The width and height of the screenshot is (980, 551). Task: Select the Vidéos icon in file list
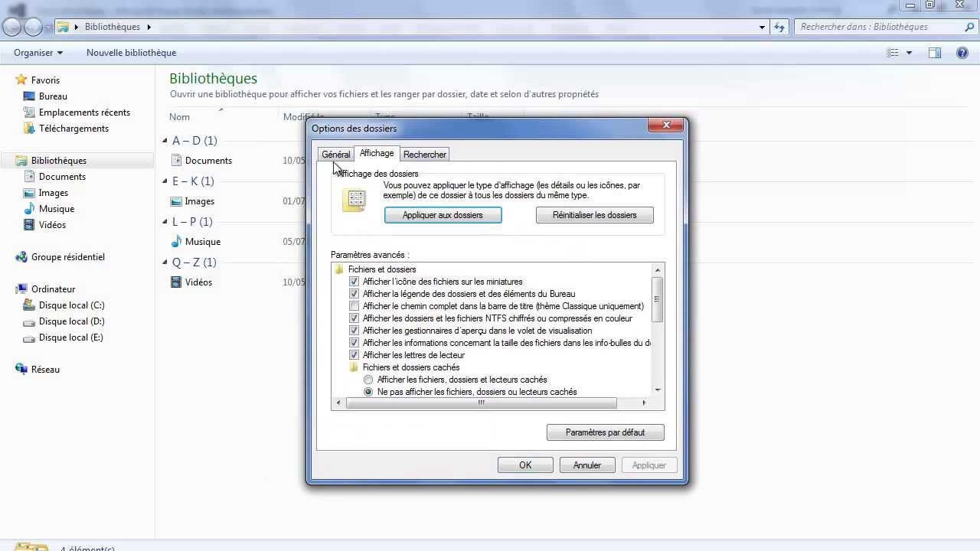point(176,282)
